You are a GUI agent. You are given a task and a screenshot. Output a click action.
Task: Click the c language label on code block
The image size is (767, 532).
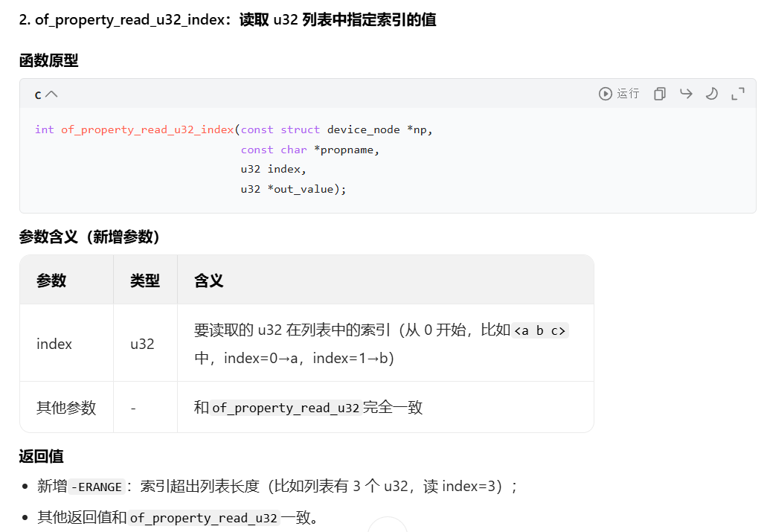tap(37, 93)
